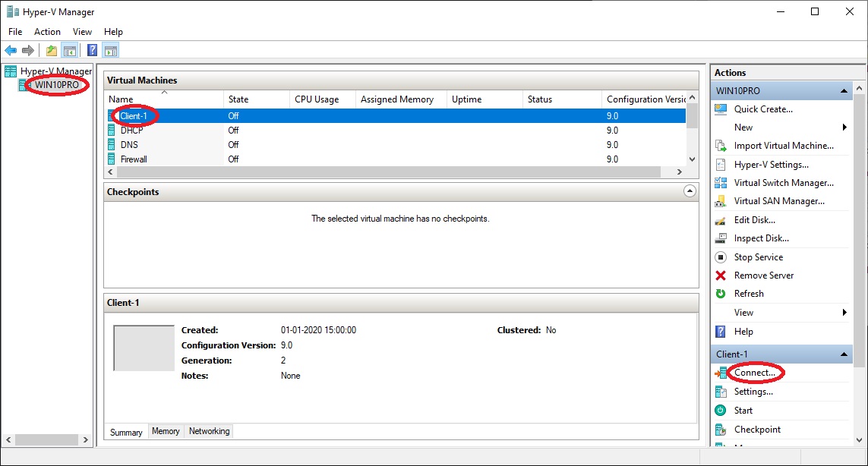Click the Start action for Client-1
This screenshot has width=868, height=466.
click(x=743, y=411)
